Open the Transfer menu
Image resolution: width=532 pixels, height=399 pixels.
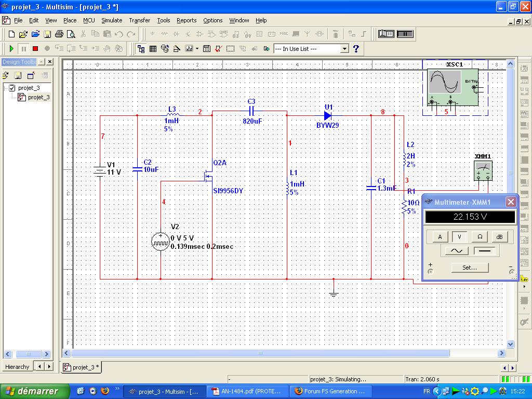[x=139, y=20]
